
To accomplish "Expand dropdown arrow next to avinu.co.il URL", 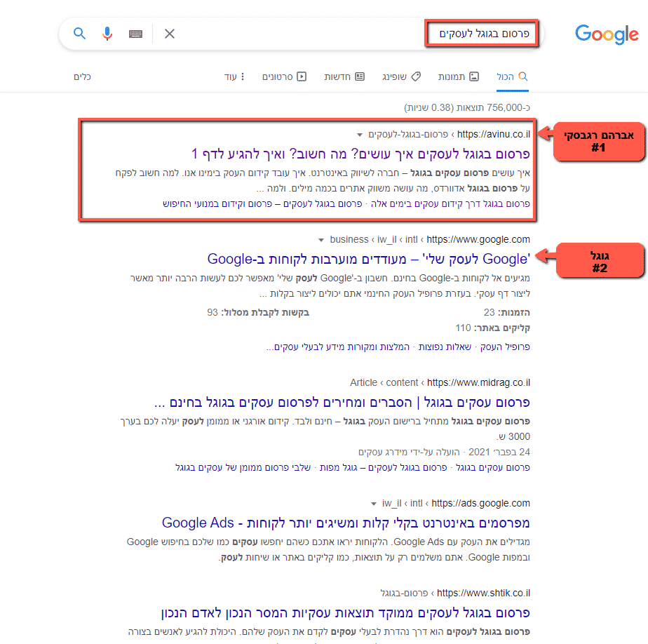I will (360, 135).
